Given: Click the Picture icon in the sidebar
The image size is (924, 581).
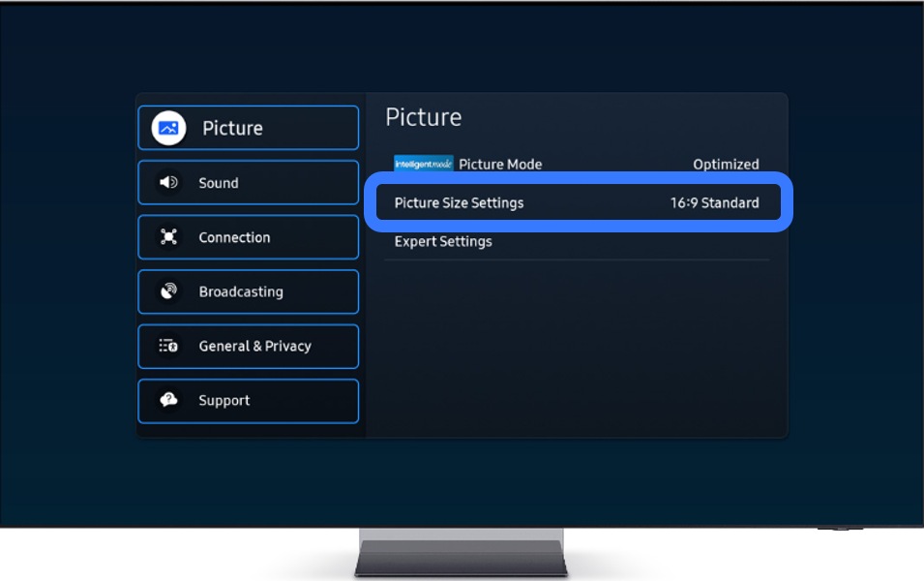Looking at the screenshot, I should pyautogui.click(x=168, y=128).
